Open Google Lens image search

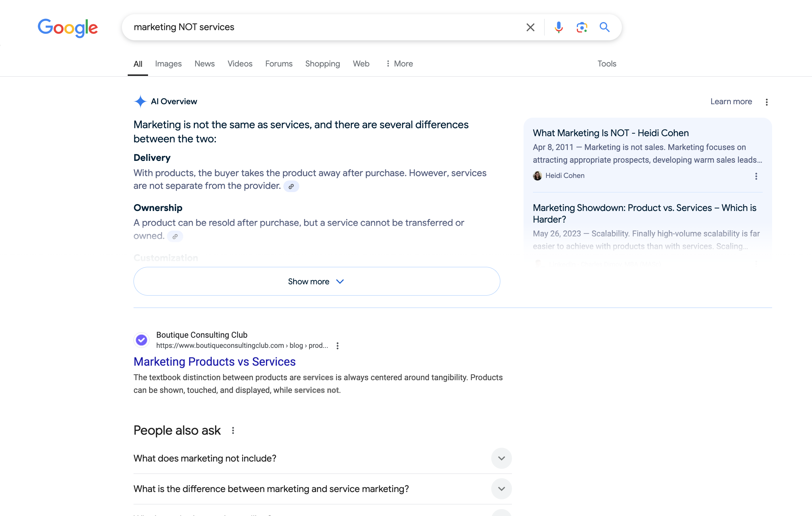(x=582, y=27)
